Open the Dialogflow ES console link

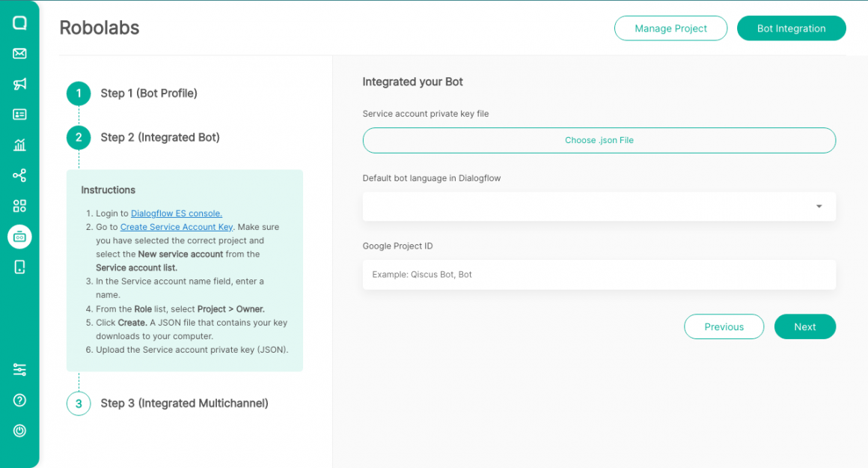tap(176, 213)
